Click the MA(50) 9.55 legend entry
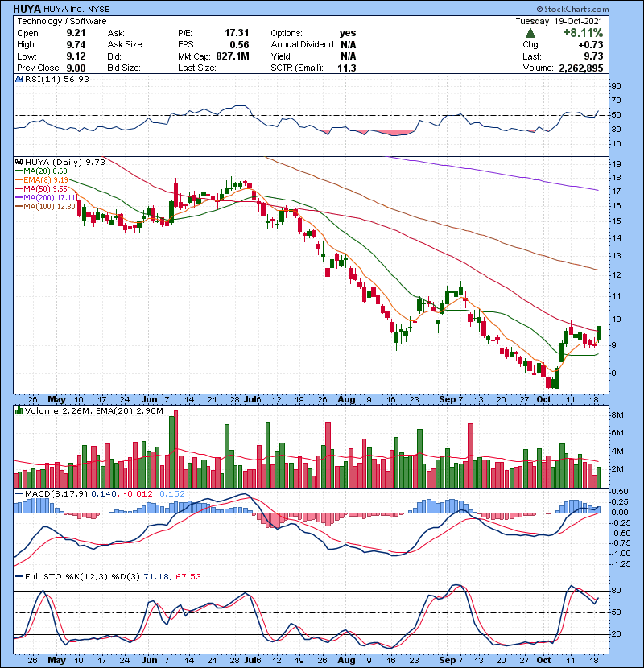The width and height of the screenshot is (644, 668). (x=41, y=188)
